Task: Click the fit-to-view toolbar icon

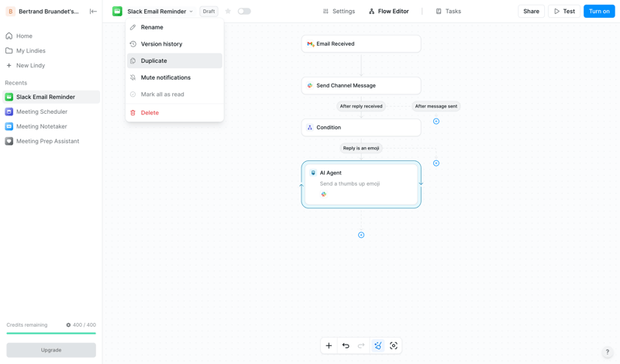Action: click(394, 346)
